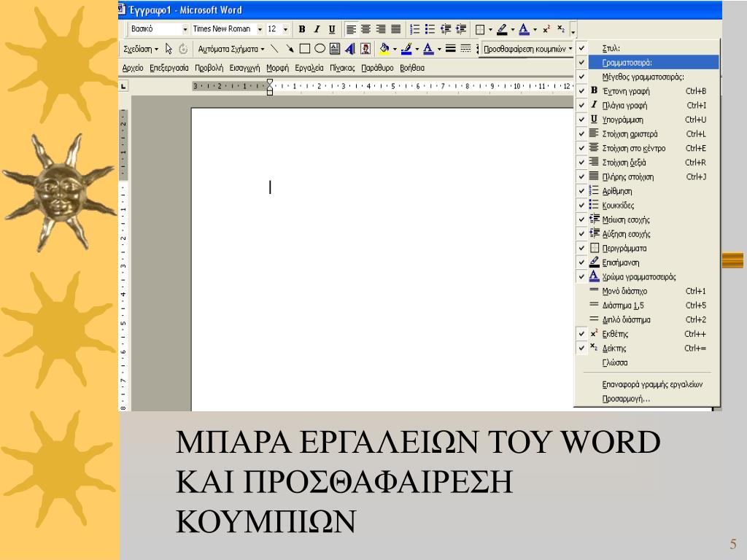Uncheck Στοίχιση στο κέντρο in the button list
This screenshot has height=560, width=747.
coord(647,148)
